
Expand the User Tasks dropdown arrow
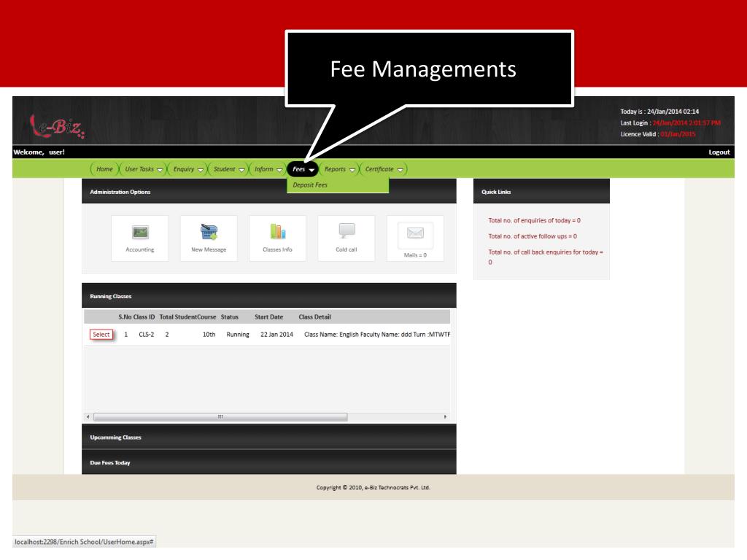[x=160, y=170]
